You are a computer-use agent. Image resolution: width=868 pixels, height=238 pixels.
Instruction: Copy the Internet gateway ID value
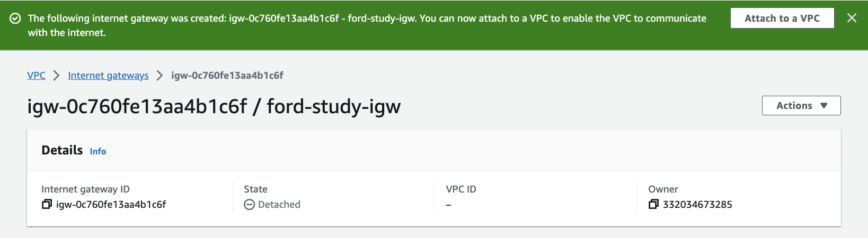tap(47, 204)
